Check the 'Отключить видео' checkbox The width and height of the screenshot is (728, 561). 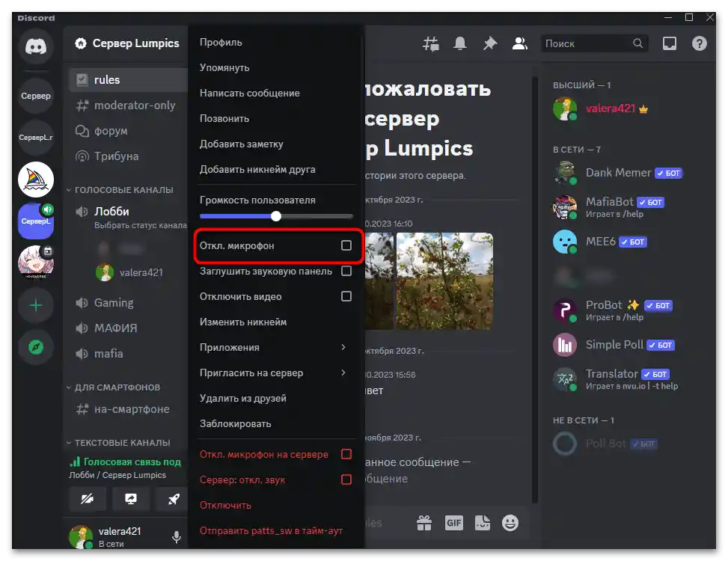346,296
